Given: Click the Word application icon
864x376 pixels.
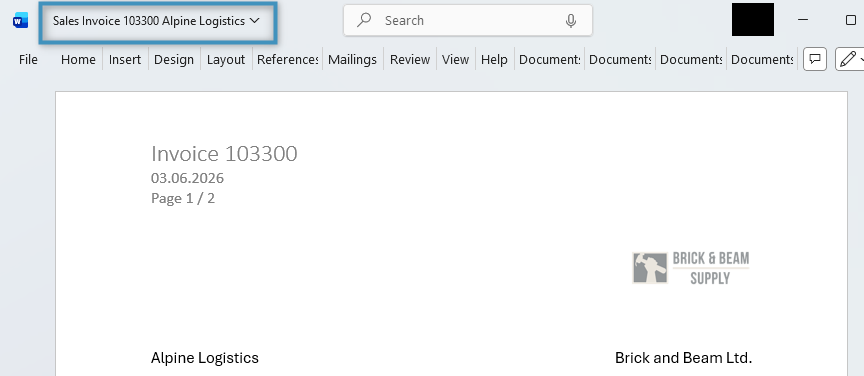Looking at the screenshot, I should pos(20,21).
